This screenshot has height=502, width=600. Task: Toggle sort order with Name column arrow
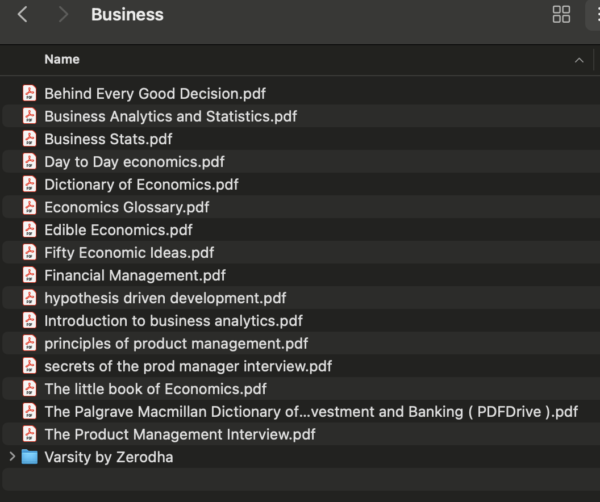click(579, 60)
